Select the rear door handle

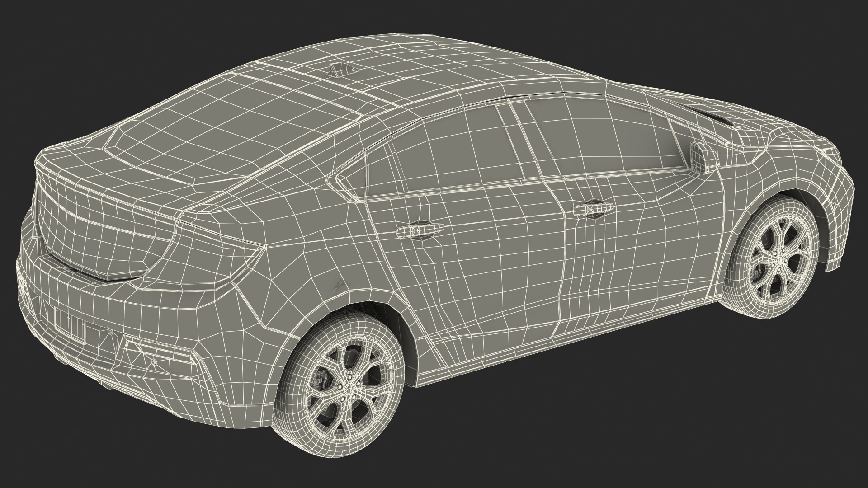421,230
